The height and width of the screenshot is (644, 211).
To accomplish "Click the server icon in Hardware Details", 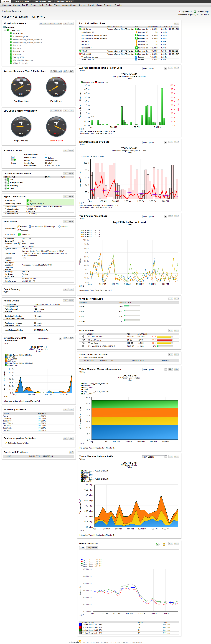I will click(13, 158).
